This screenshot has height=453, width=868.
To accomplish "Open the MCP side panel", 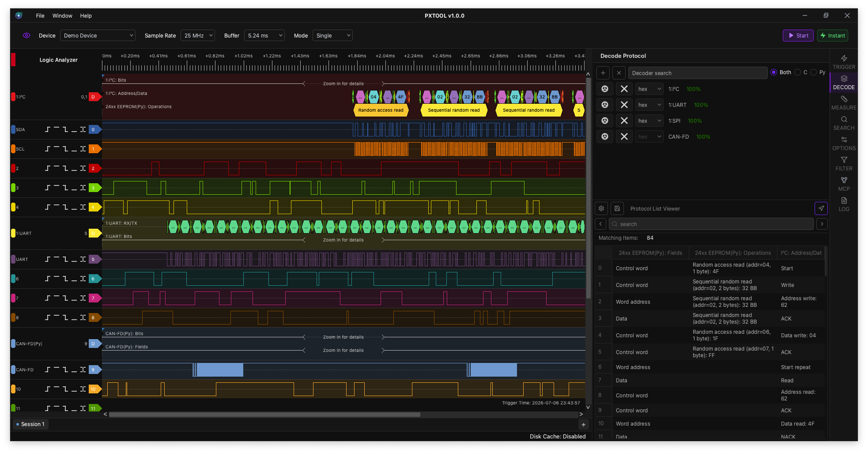I will pos(844,184).
